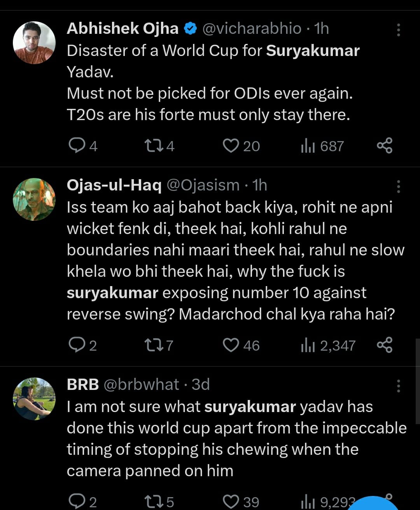Open more options on Abhishek Ojha's tweet
Viewport: 420px width, 510px height.
pos(398,30)
